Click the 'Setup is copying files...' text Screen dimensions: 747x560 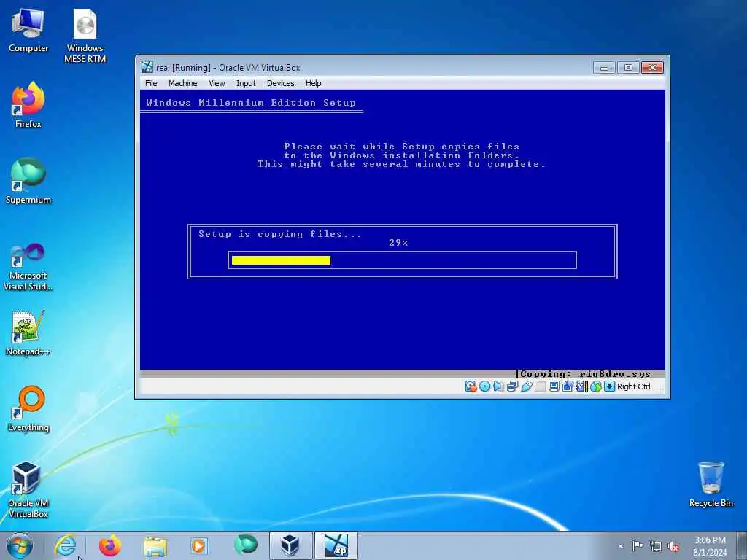tap(280, 234)
